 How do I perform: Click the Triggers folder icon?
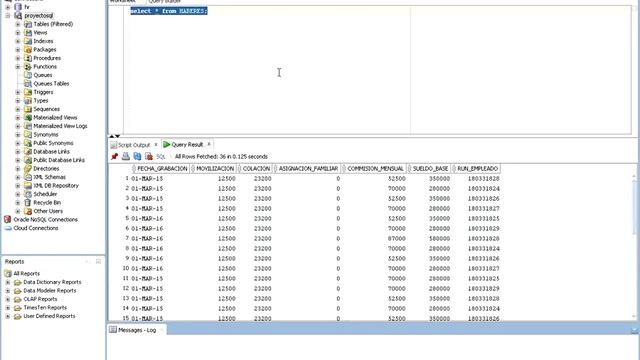(x=28, y=92)
